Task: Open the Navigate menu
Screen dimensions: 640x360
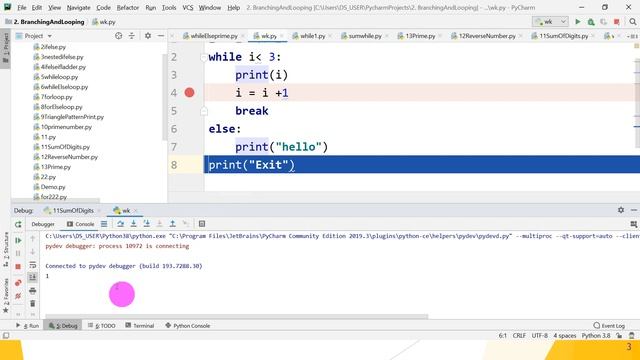Action: (x=78, y=7)
